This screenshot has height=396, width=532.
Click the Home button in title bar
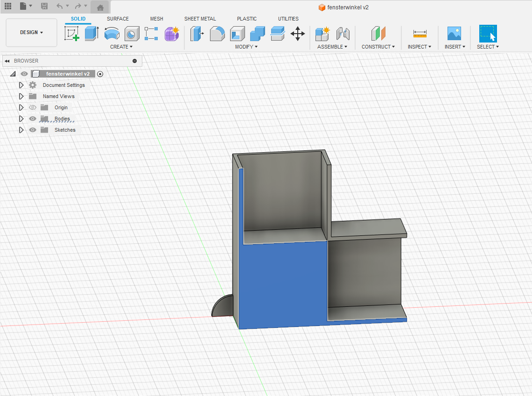[100, 7]
